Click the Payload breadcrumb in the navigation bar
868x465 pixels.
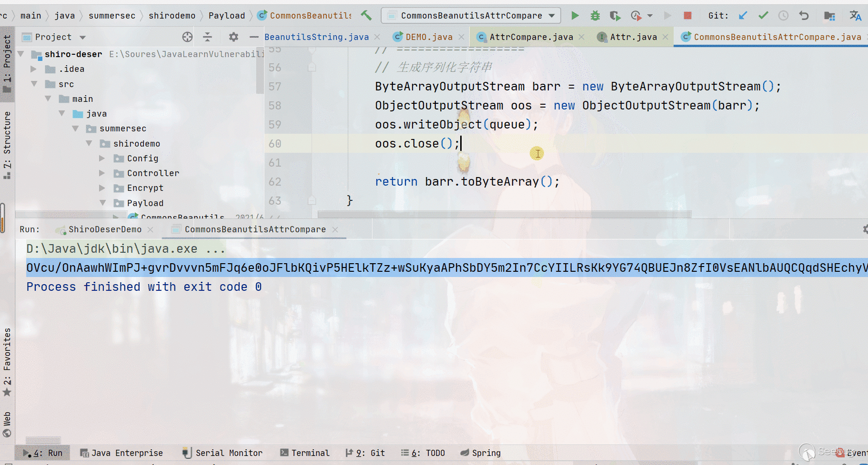pos(226,16)
